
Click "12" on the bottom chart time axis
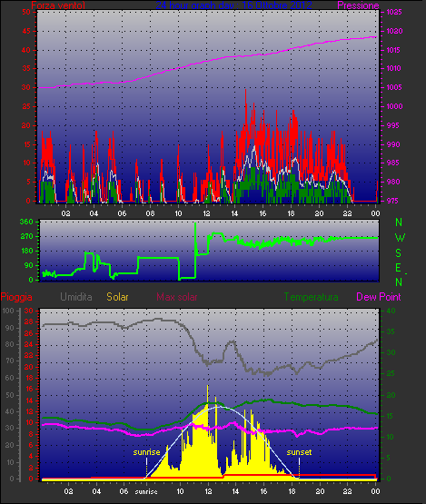click(208, 491)
